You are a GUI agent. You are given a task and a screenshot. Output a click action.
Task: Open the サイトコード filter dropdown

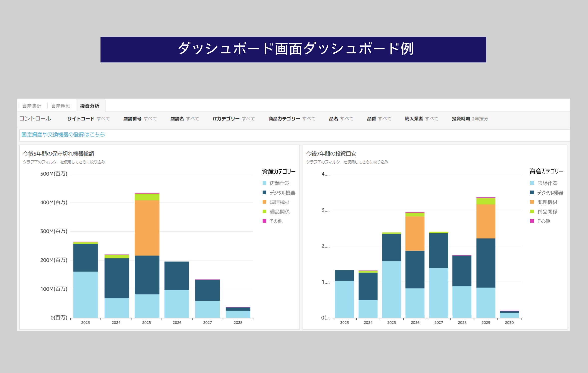pos(88,119)
